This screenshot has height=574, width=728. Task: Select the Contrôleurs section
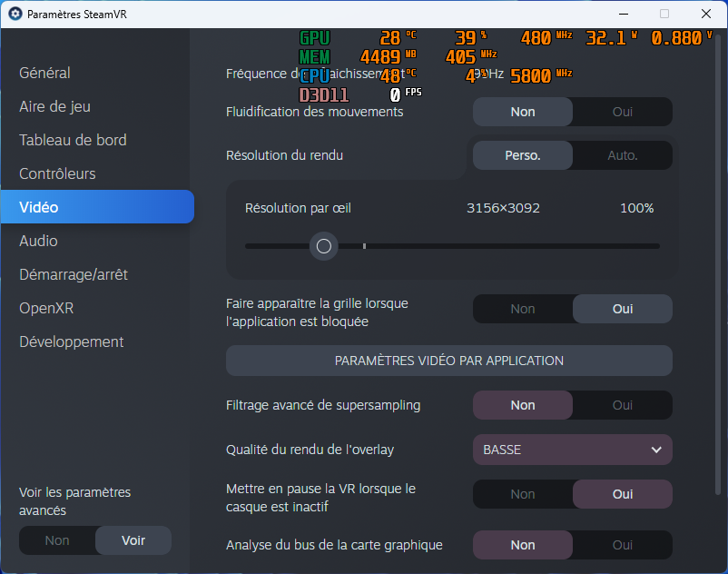(x=57, y=173)
